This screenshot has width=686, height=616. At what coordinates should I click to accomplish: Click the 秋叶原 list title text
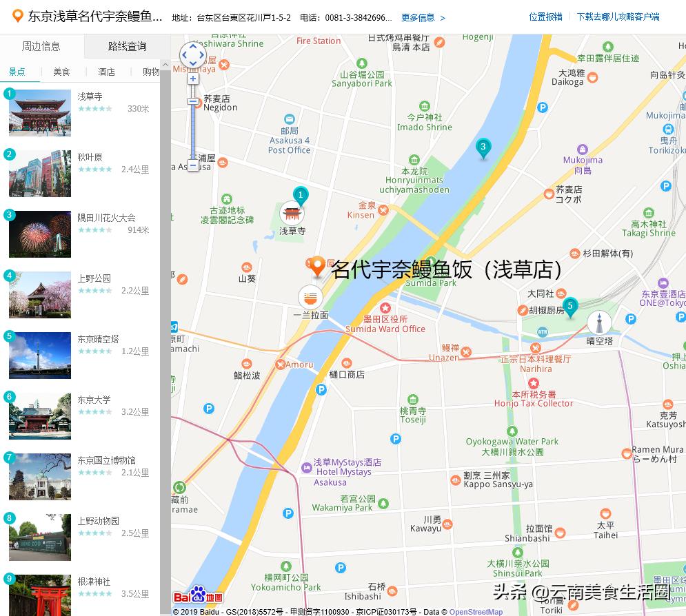click(90, 157)
